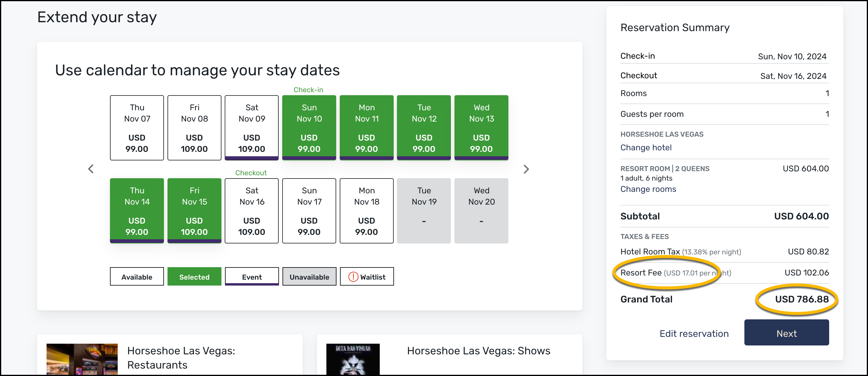Pick Sat Nov 16 checkout date
Image resolution: width=868 pixels, height=376 pixels.
(x=251, y=211)
